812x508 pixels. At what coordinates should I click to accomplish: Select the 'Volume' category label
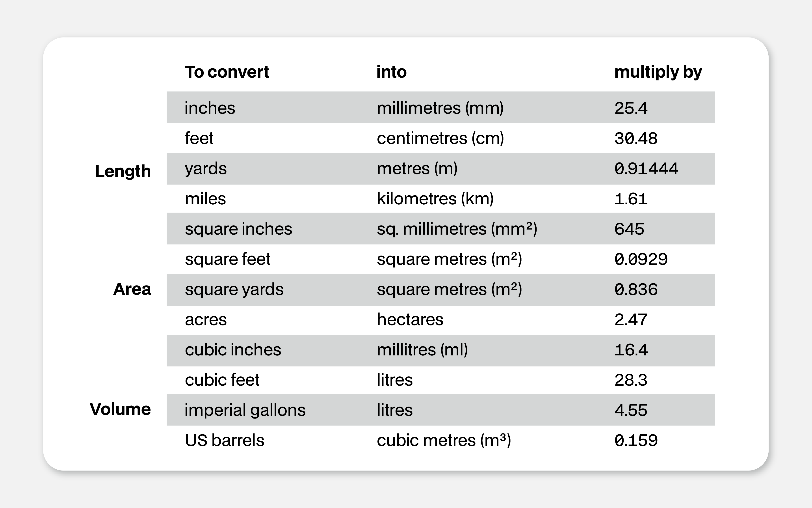click(x=120, y=409)
